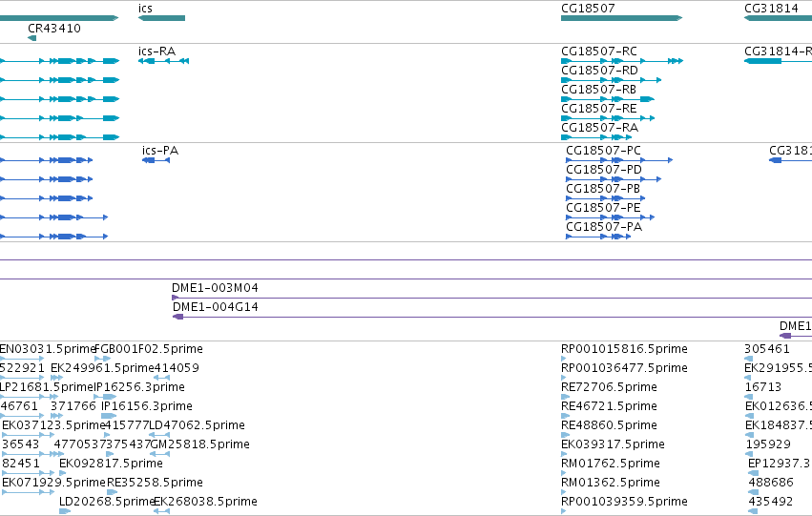Select the CG18507-RC transcript
This screenshot has height=516, width=812.
622,61
